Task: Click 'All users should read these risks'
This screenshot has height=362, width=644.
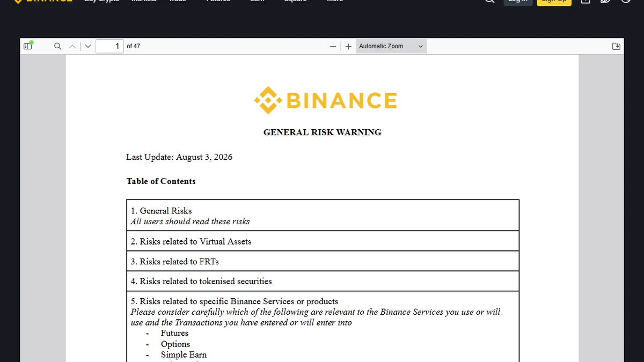Action: pos(190,221)
